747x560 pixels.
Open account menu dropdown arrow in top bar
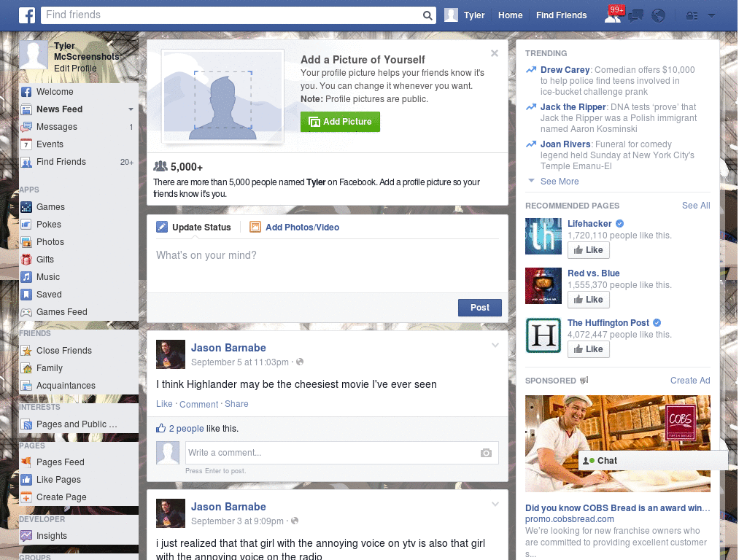pos(712,16)
